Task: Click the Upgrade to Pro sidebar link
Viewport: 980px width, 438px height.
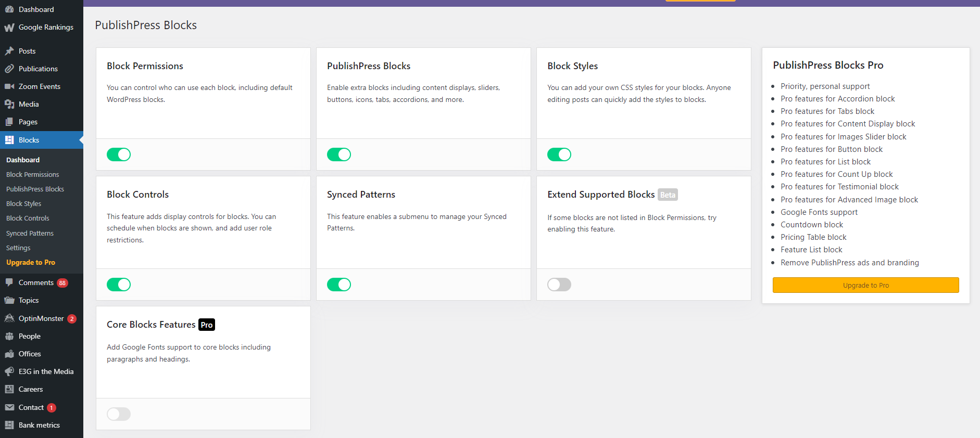Action: pyautogui.click(x=31, y=262)
